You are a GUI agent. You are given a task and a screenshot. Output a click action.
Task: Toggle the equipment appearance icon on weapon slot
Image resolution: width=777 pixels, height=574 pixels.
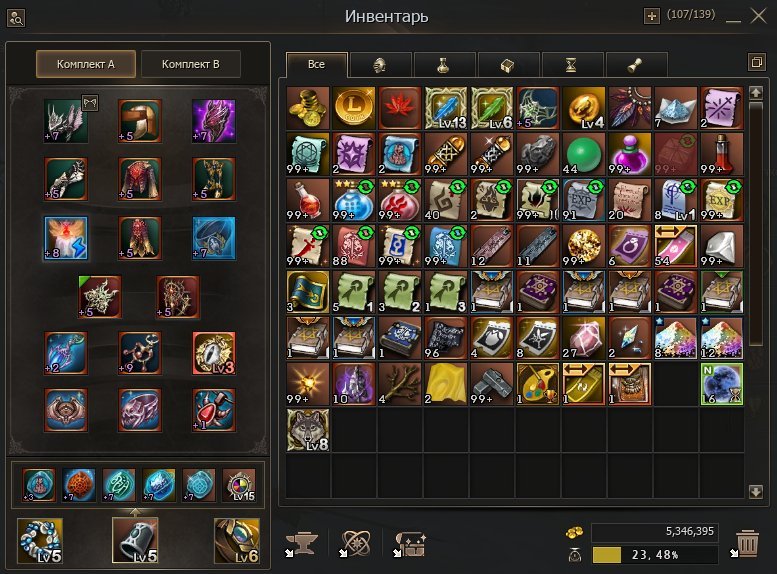coord(90,103)
